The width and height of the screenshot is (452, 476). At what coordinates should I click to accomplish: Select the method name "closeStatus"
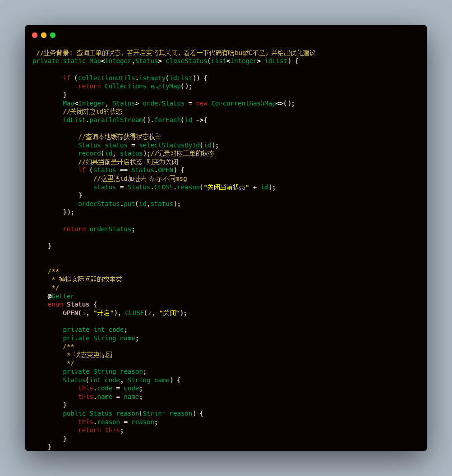coord(186,61)
